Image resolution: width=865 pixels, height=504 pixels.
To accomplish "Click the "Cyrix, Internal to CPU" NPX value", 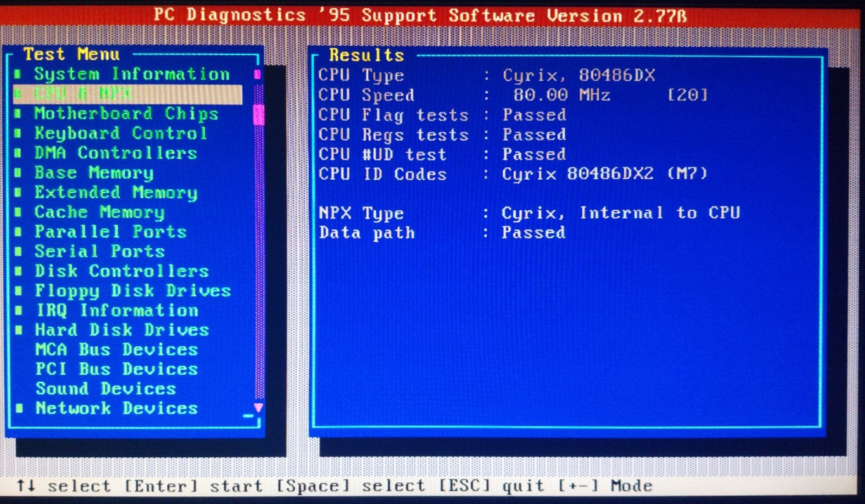I will [621, 213].
